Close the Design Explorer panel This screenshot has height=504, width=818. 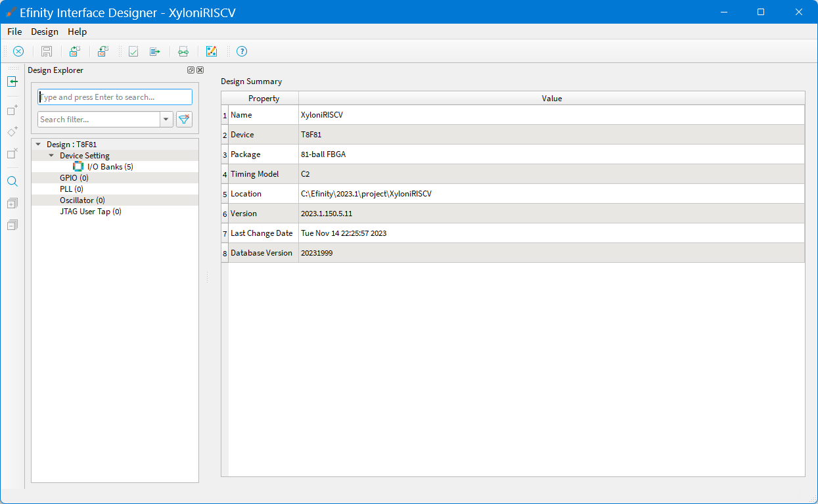tap(200, 70)
